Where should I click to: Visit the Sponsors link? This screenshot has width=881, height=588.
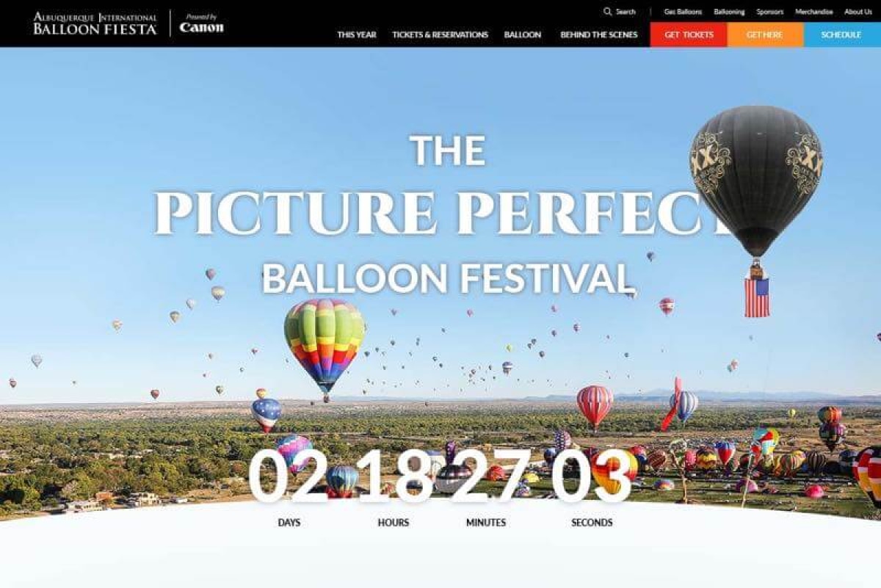coord(770,12)
